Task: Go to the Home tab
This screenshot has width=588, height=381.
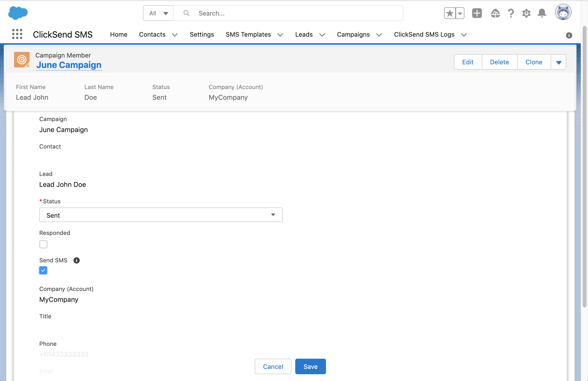Action: [119, 35]
